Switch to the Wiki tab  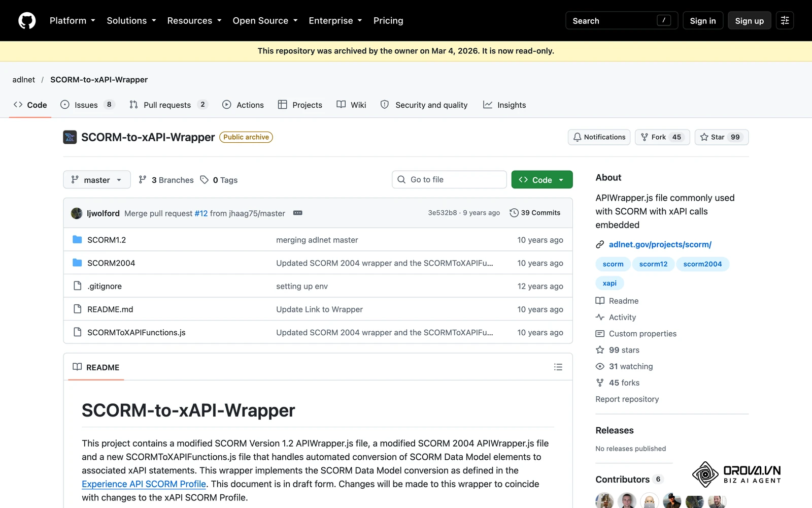click(351, 105)
